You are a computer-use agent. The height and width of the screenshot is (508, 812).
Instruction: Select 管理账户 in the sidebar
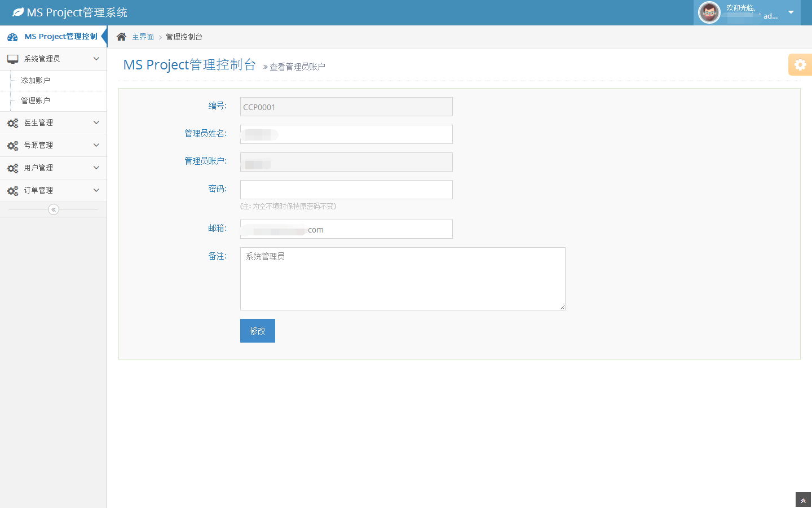tap(36, 100)
